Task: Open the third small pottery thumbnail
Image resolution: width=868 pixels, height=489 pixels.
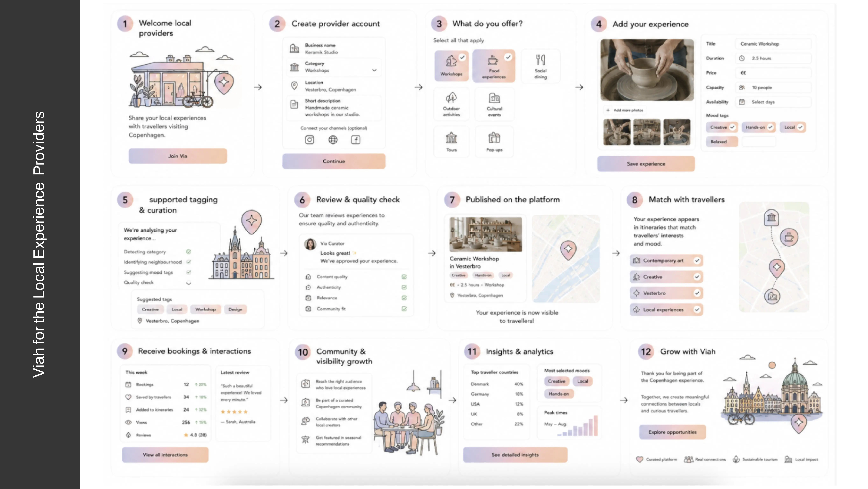Action: coord(677,132)
